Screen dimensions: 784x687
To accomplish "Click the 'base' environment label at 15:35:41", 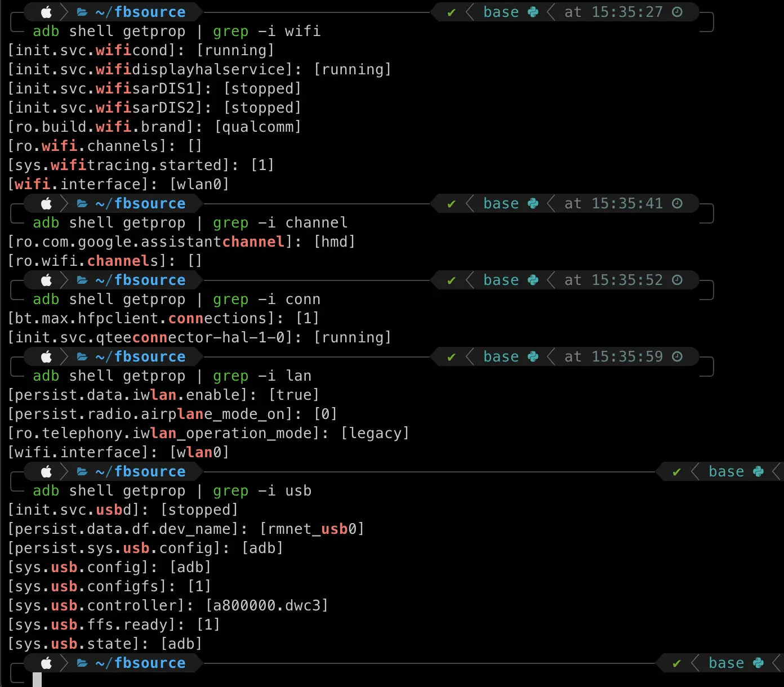I will 501,203.
